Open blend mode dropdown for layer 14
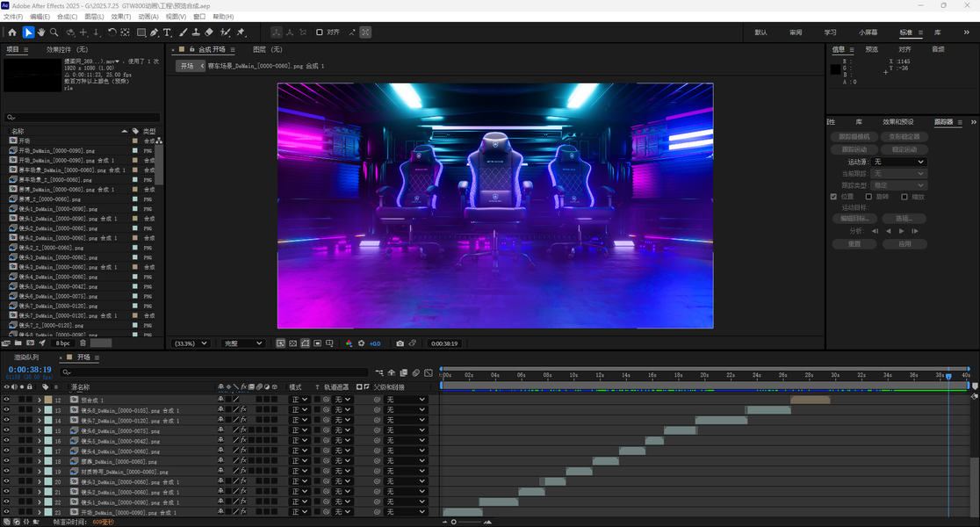980x527 pixels. pos(300,420)
